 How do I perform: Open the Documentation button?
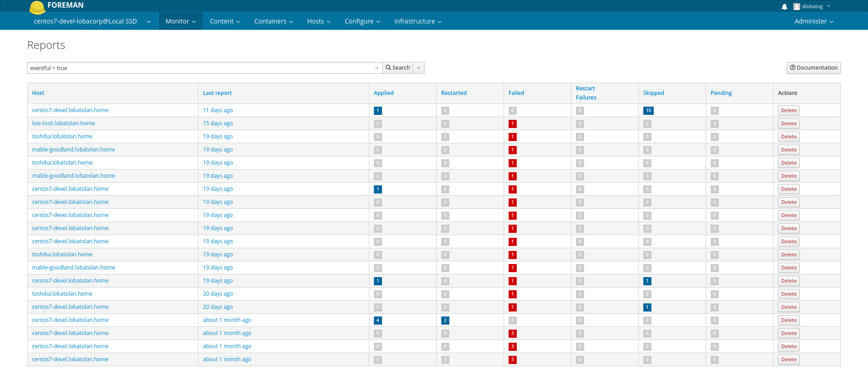pos(813,68)
